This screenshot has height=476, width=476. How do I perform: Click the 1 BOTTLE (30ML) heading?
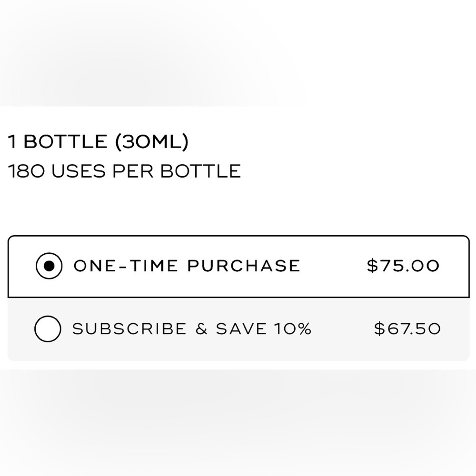click(x=98, y=141)
